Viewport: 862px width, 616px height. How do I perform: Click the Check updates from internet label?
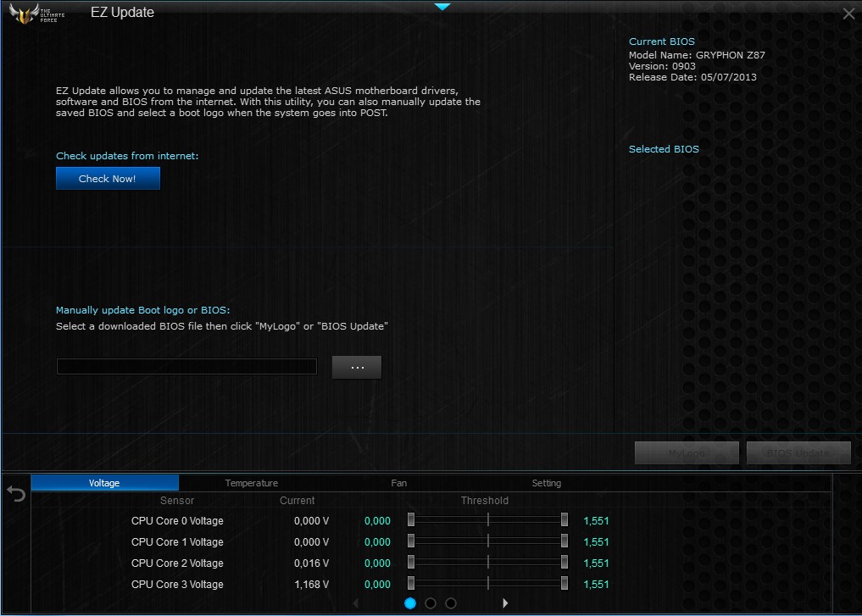(127, 156)
